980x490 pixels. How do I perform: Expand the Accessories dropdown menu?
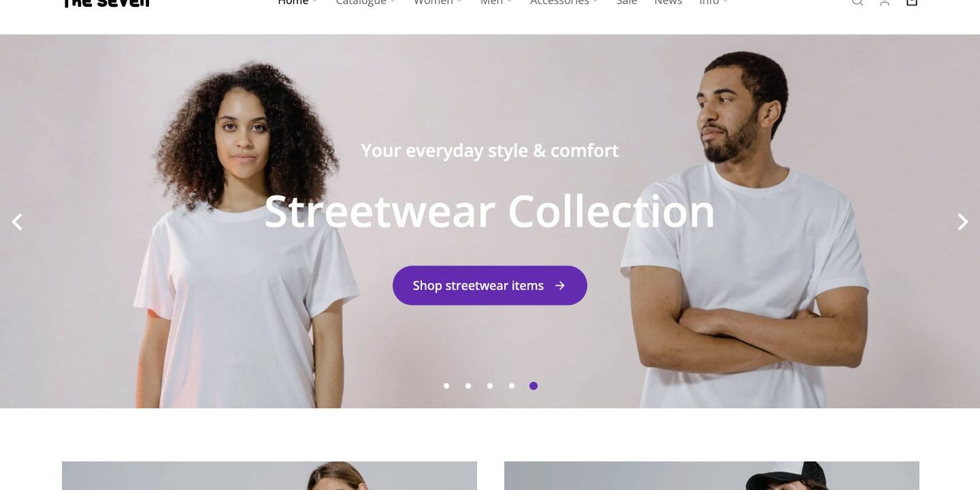click(564, 2)
